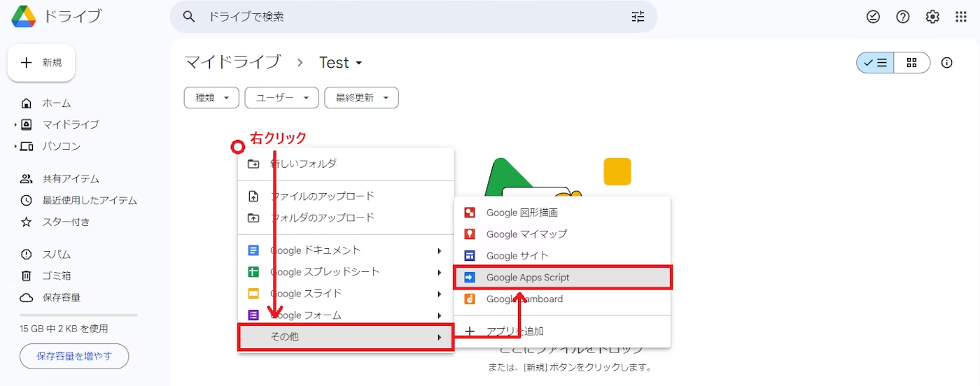Click the Increase storage button
Image resolution: width=980 pixels, height=386 pixels.
click(74, 356)
